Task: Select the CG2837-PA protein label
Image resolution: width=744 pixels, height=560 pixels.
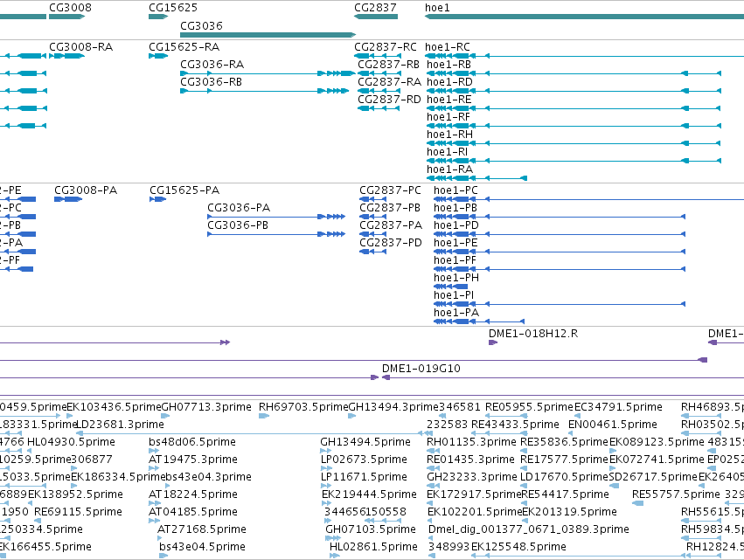Action: pos(391,225)
